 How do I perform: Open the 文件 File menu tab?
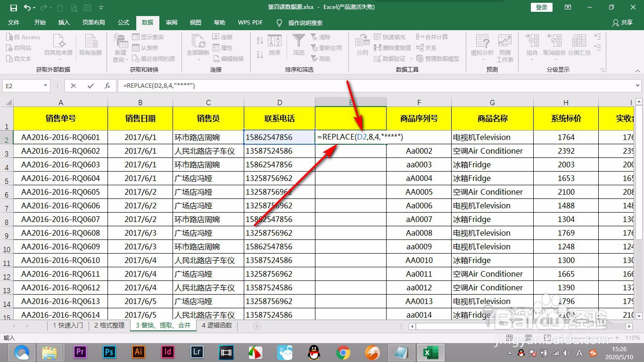[14, 23]
